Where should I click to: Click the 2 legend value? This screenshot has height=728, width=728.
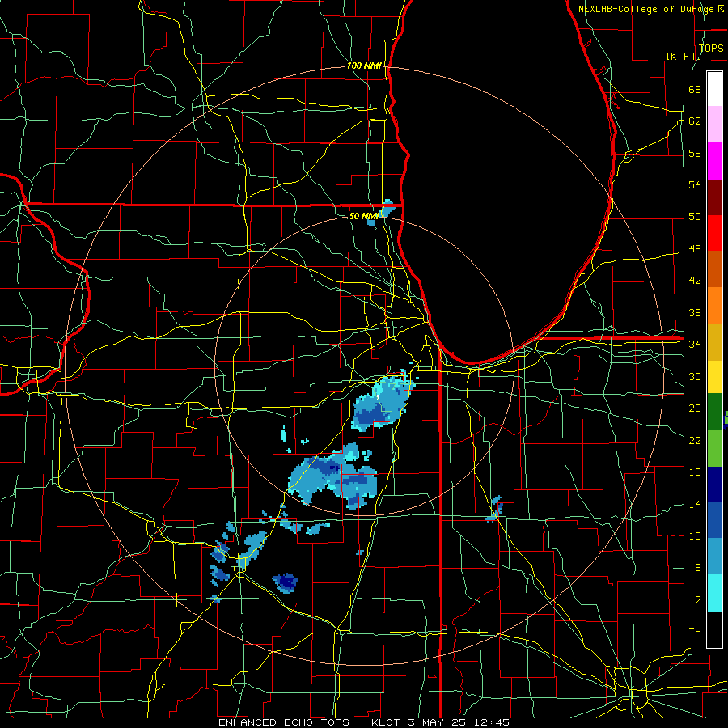[697, 600]
